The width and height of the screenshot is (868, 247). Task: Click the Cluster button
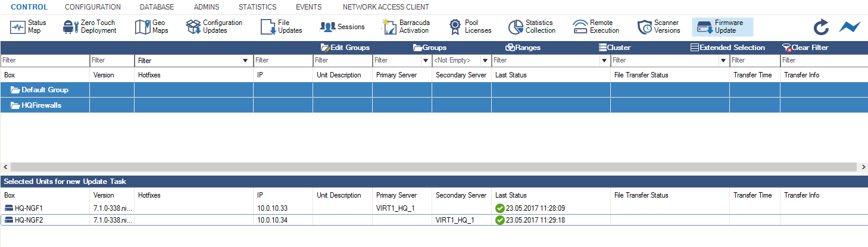pos(614,48)
